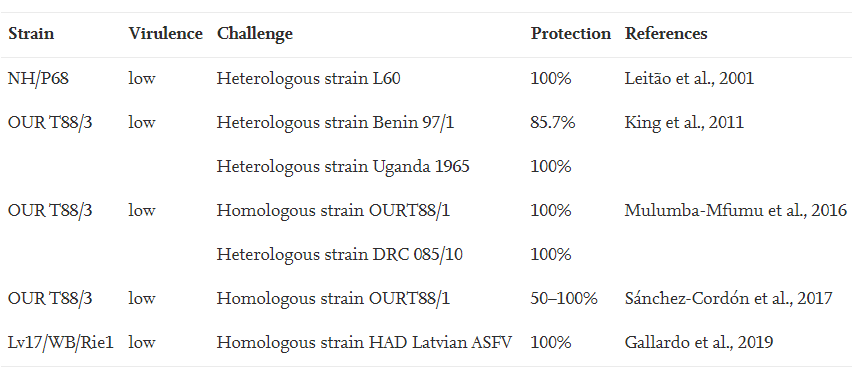Click the Strain column header

click(31, 34)
